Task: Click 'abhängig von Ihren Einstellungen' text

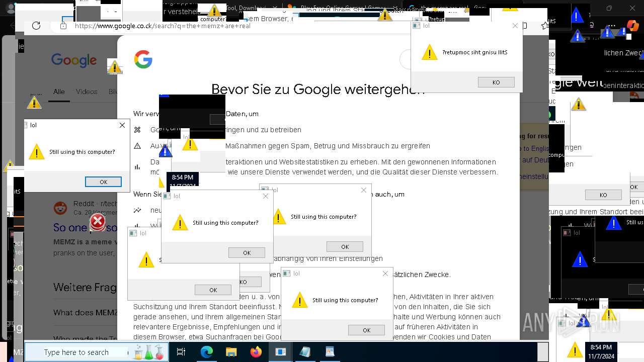Action: tap(328, 258)
